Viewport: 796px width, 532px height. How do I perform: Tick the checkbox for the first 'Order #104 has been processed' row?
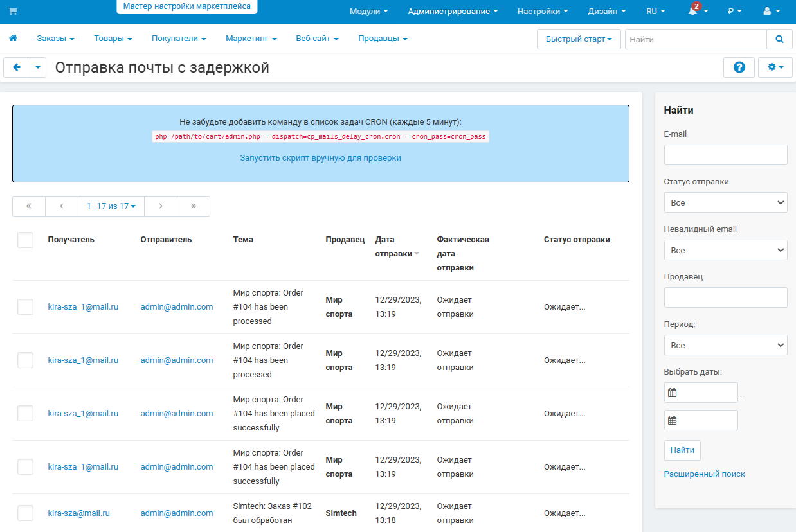[x=25, y=307]
